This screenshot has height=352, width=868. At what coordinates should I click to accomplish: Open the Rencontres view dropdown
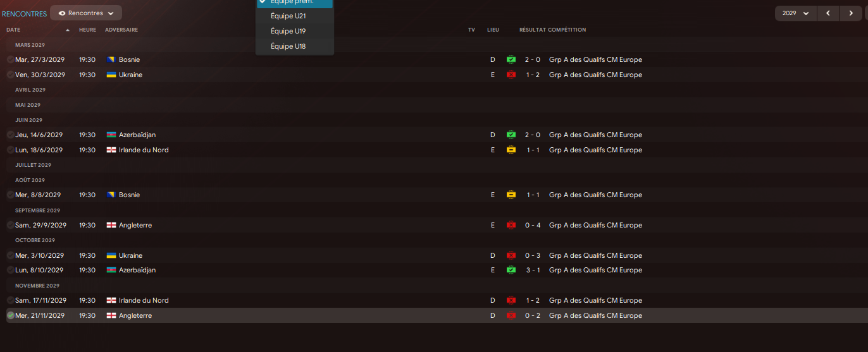point(86,13)
